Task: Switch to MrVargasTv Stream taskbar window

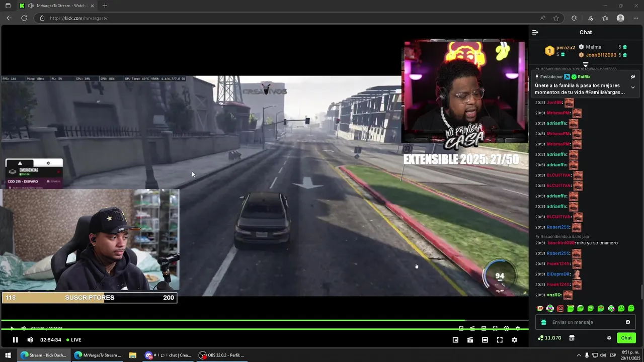Action: pos(98,355)
